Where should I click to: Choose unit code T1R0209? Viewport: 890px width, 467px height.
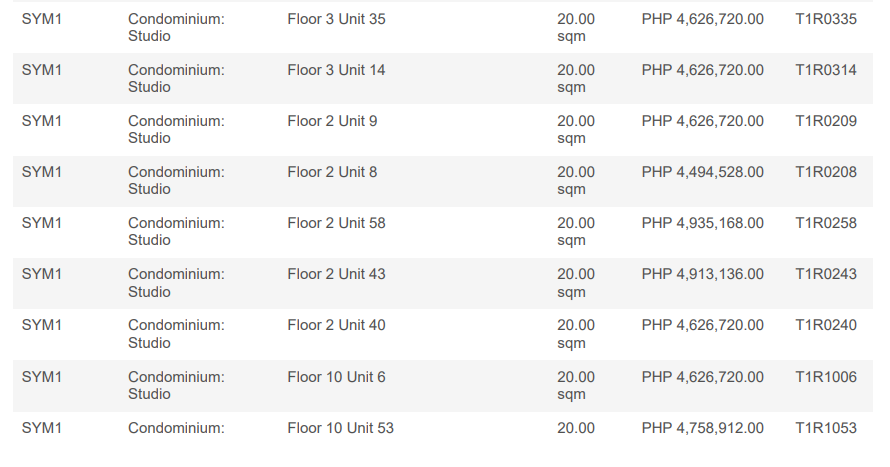[825, 121]
